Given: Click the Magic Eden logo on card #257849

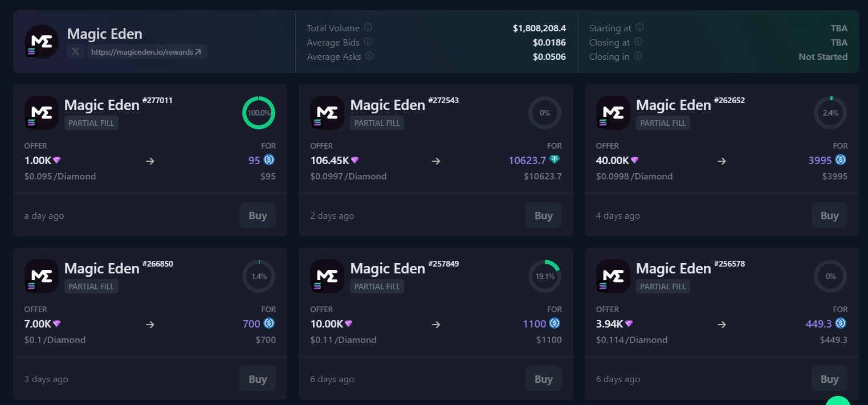Looking at the screenshot, I should [x=327, y=276].
